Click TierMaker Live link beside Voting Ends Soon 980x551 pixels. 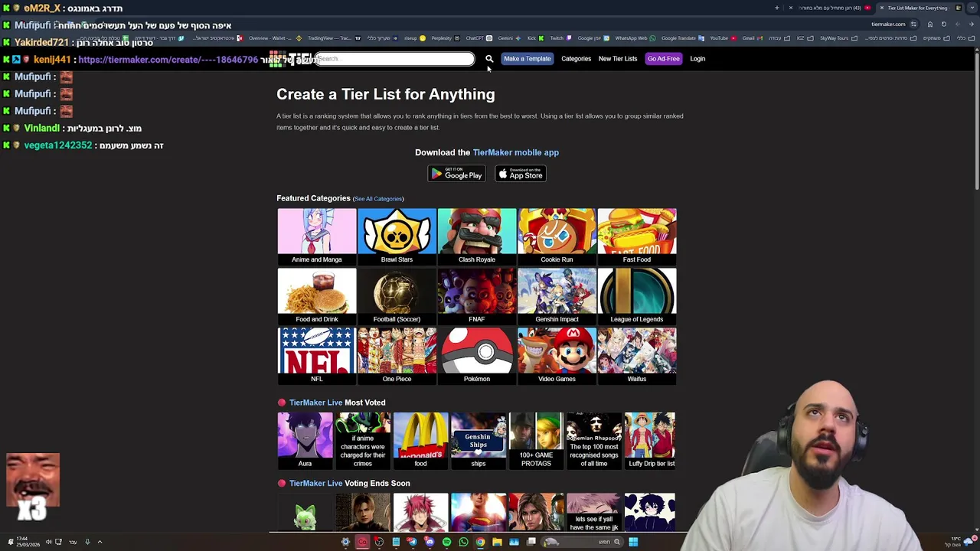[315, 484]
